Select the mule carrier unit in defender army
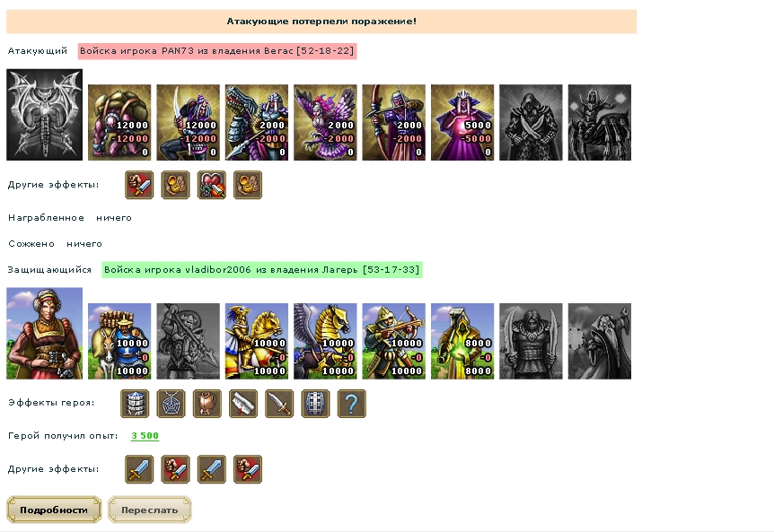 click(x=119, y=341)
